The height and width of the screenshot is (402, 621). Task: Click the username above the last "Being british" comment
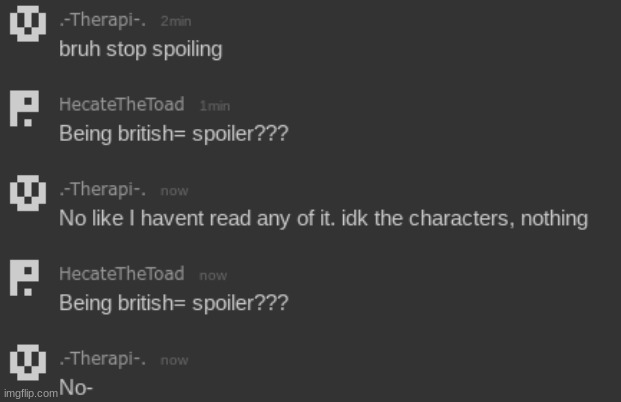[122, 274]
